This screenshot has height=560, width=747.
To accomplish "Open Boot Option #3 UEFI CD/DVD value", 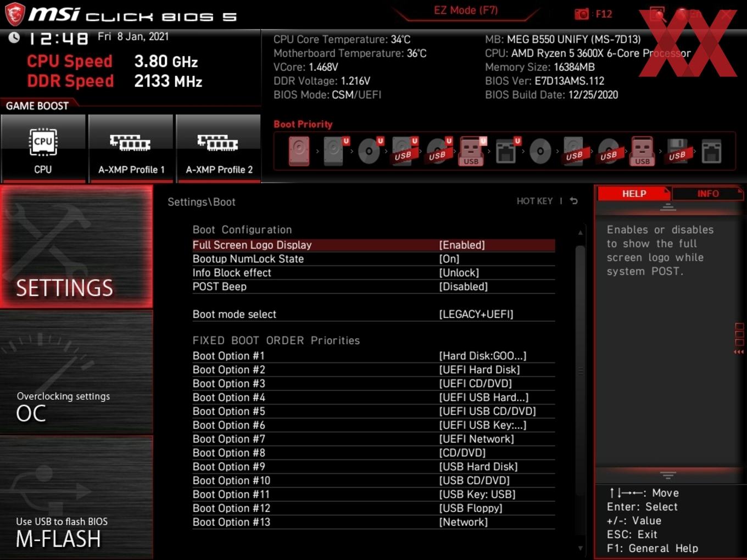I will coord(476,383).
